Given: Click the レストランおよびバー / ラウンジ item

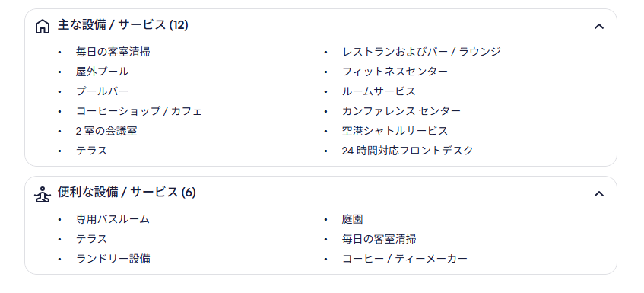Looking at the screenshot, I should (421, 52).
